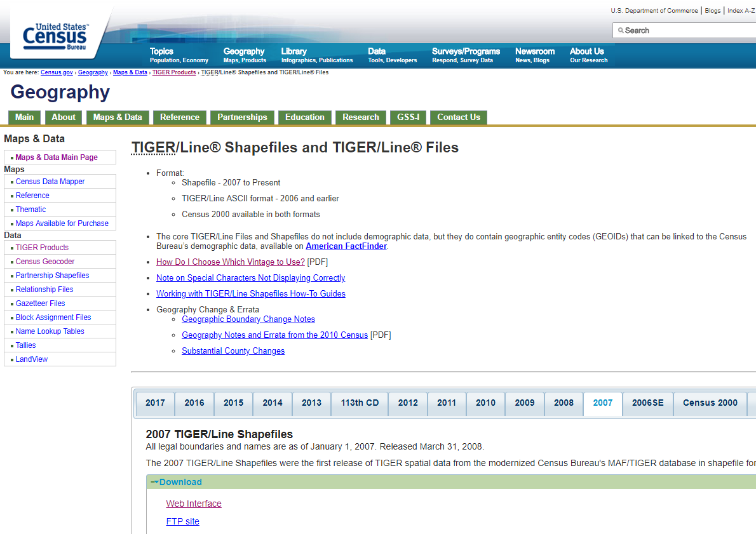756x534 pixels.
Task: Select the GSS-I green tab
Action: point(408,117)
